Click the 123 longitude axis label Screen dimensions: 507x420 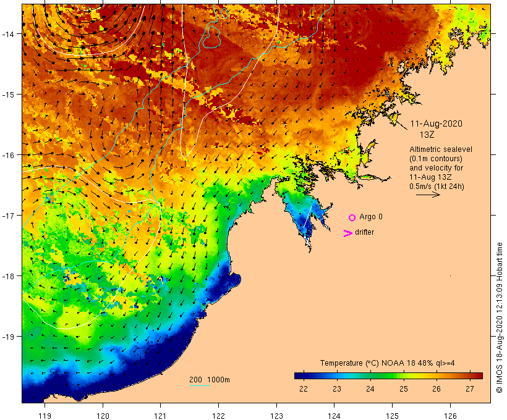coord(276,416)
